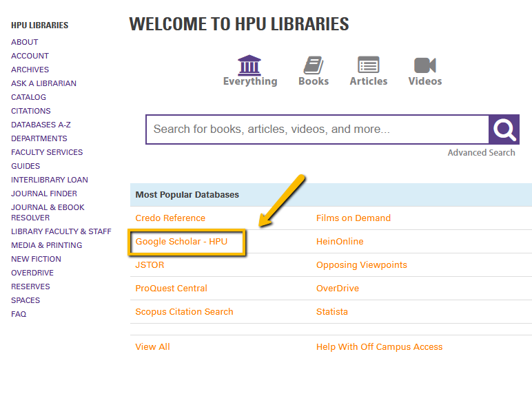The image size is (532, 396).
Task: Open Scopus Citation Search
Action: click(x=184, y=312)
